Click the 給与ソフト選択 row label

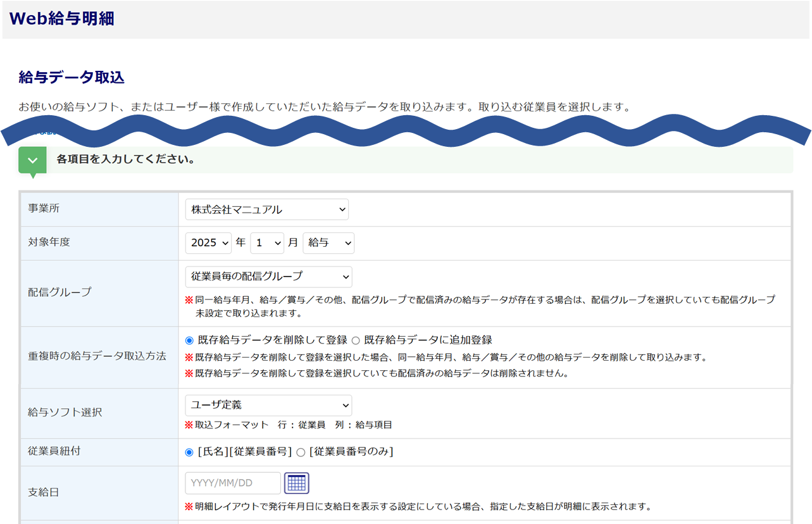tap(65, 413)
